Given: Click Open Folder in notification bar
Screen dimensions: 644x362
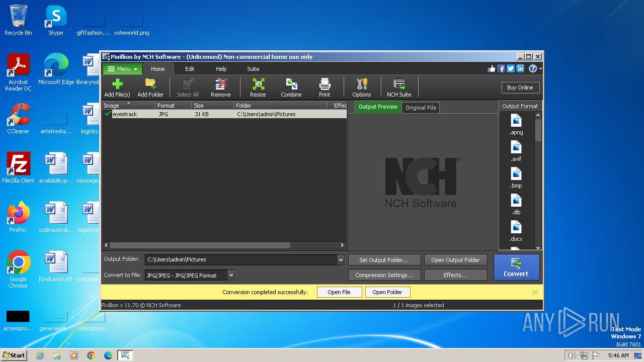Looking at the screenshot, I should coord(387,292).
